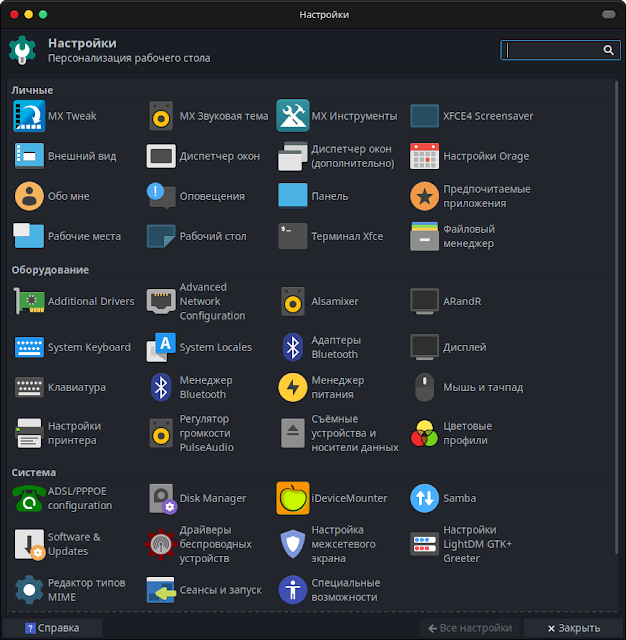626x640 pixels.
Task: Open Настройки Orage calendar icon
Action: [424, 156]
